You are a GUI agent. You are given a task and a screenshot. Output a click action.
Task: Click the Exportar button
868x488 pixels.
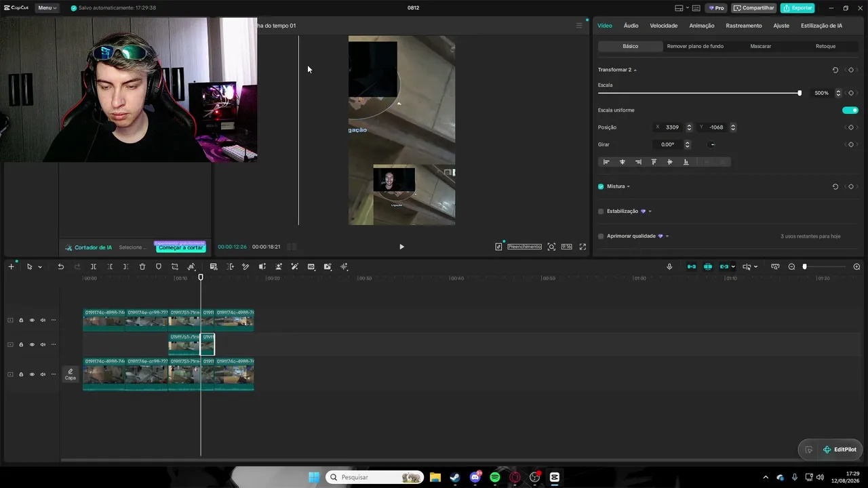tap(797, 8)
